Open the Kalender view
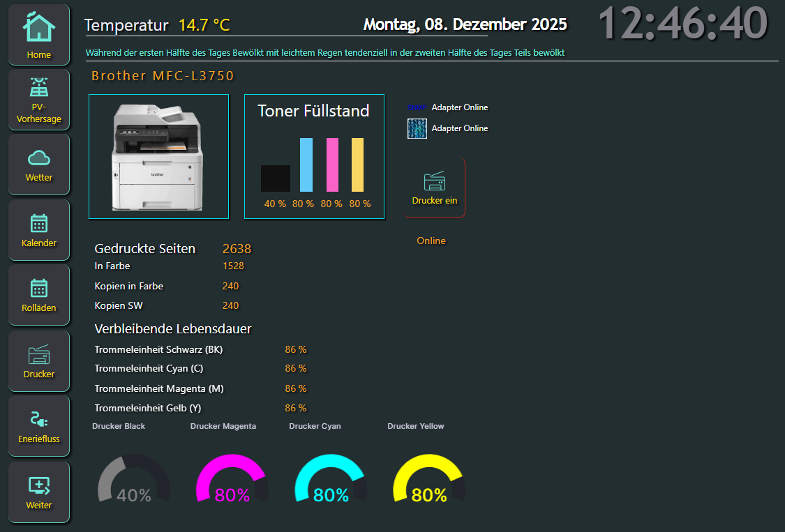Screen dimensions: 785x532 click(38, 230)
